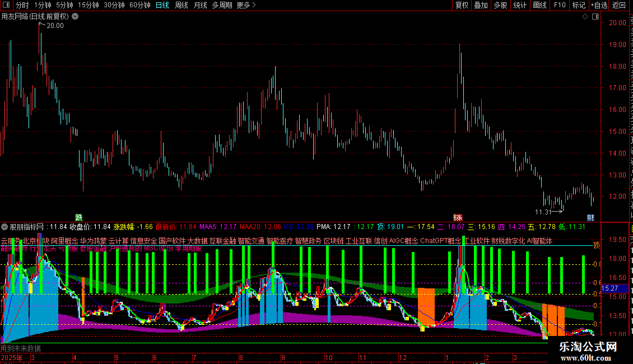This screenshot has width=633, height=364.
Task: Click the diamond marker icon
Action: click(585, 17)
